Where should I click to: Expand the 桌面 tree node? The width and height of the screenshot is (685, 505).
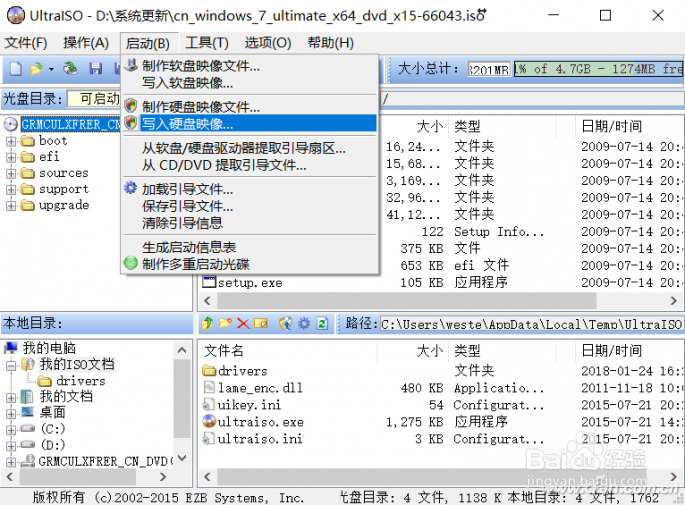(11, 413)
